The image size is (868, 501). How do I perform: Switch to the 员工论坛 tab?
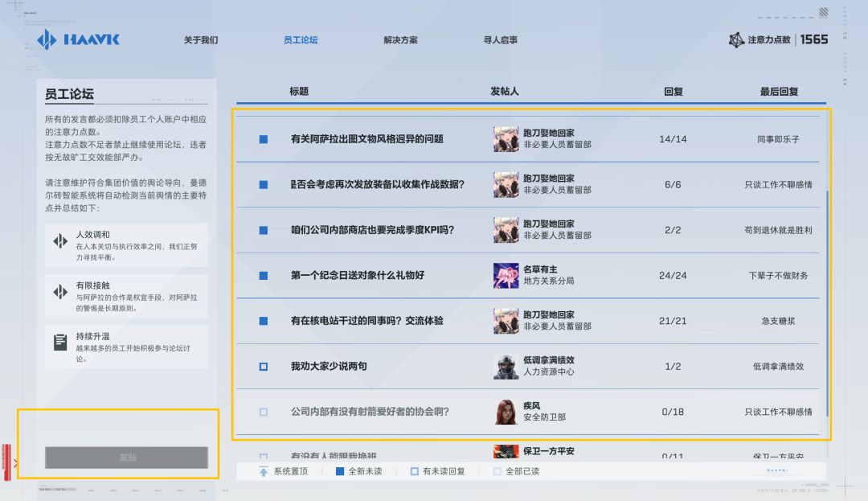301,40
